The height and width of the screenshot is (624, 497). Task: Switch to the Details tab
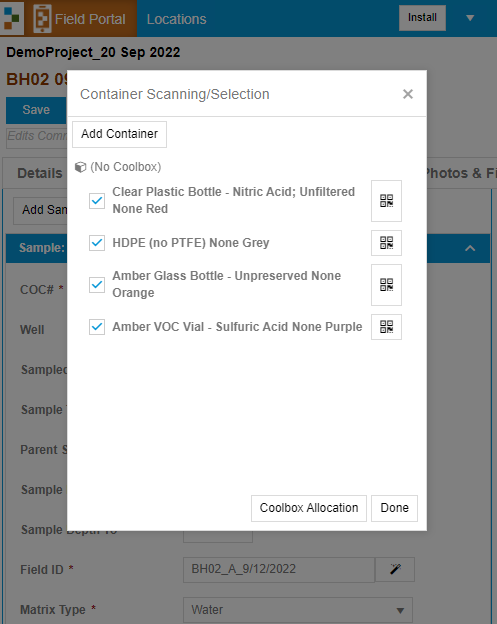point(39,174)
